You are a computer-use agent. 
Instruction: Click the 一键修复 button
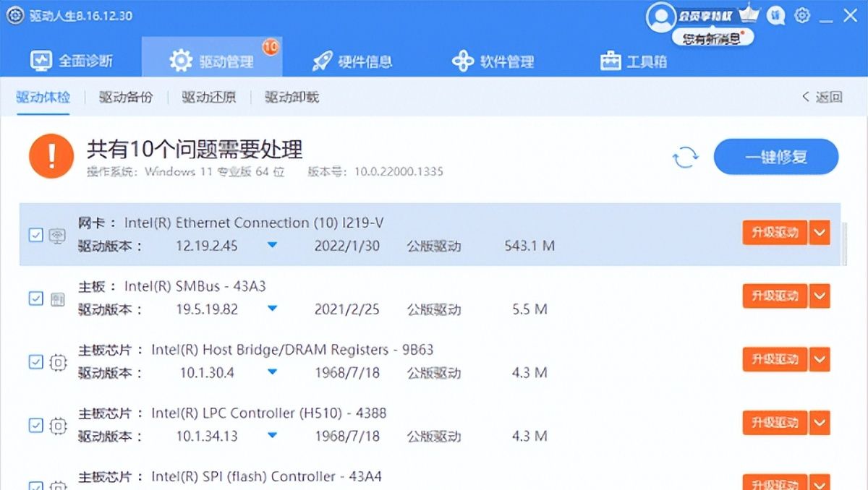click(776, 157)
